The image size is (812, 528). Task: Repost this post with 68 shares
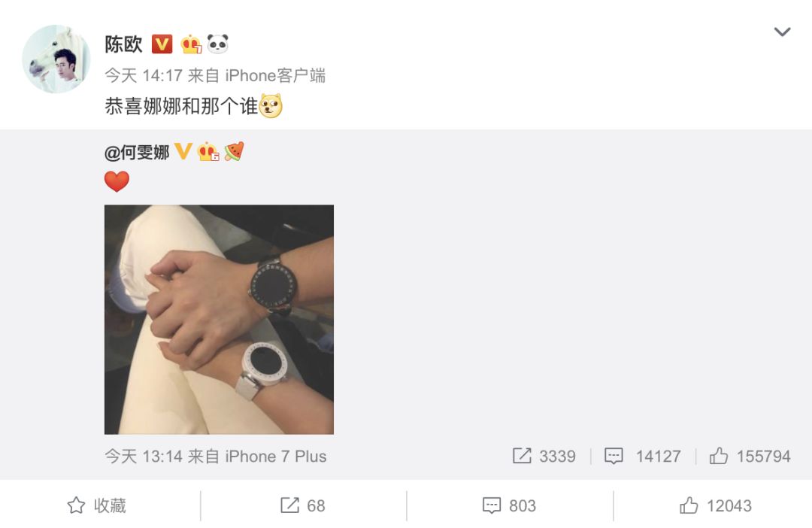pos(303,505)
